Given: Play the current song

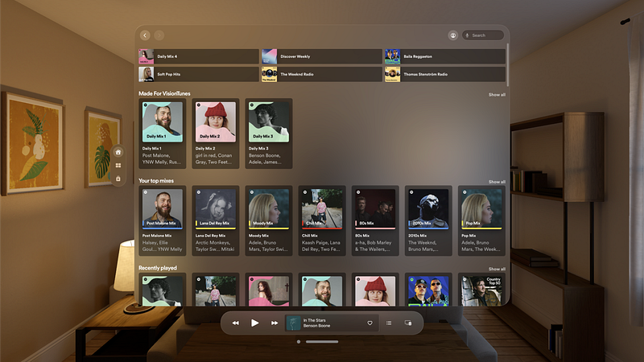Looking at the screenshot, I should pos(254,323).
